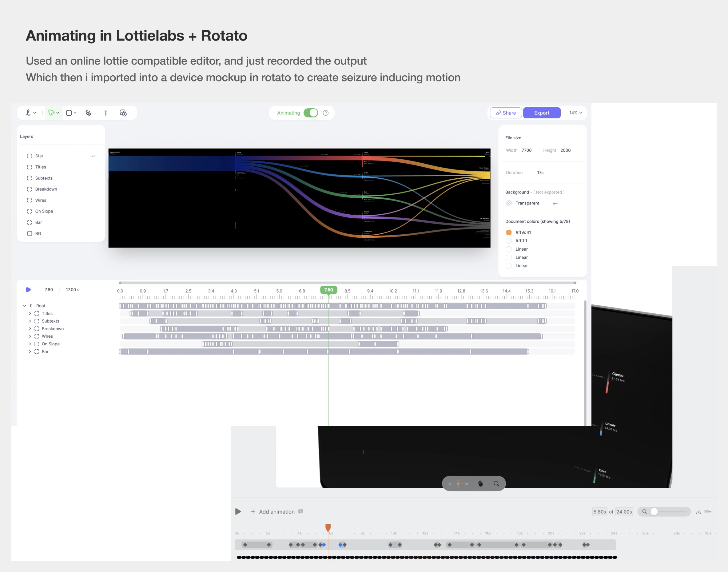The height and width of the screenshot is (572, 728).
Task: Open the Lottielabs logo menu
Action: pyautogui.click(x=29, y=113)
